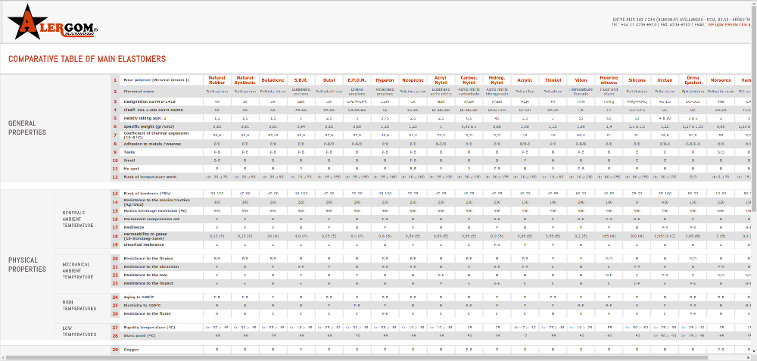
Task: Select the Natural Rubber column header
Action: (x=217, y=80)
